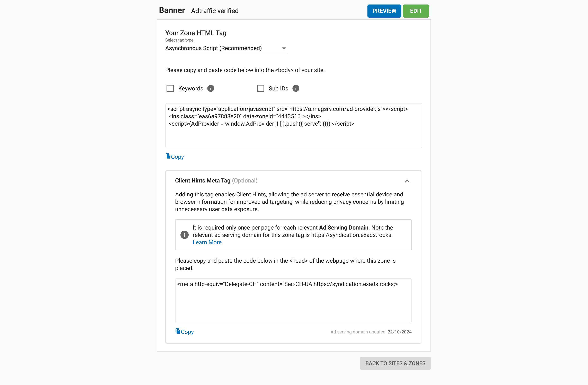
Task: Click the Copy link under meta tag code
Action: point(187,332)
